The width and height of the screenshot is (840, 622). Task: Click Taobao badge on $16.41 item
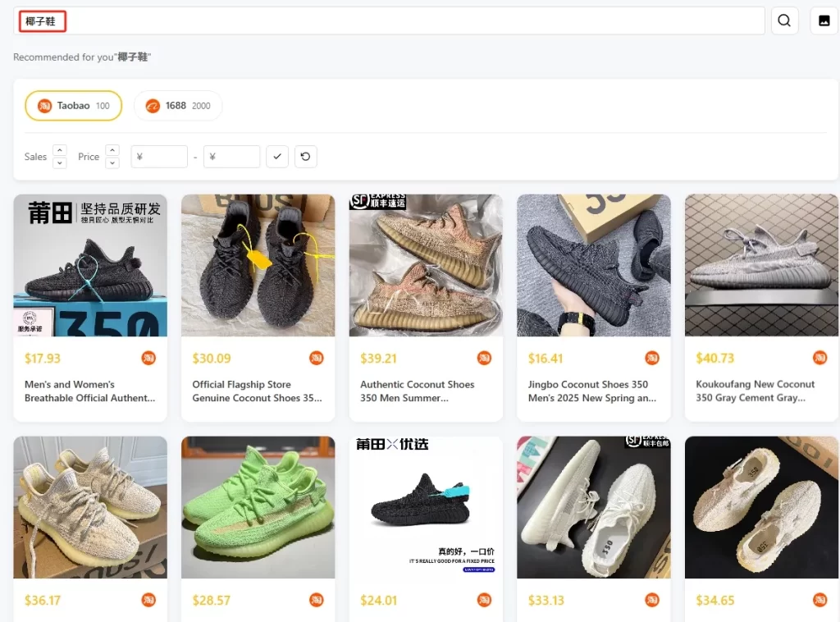[652, 358]
